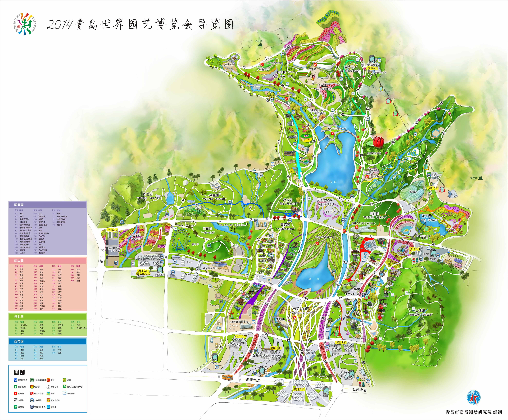Select the 骆驼岗 mountain label
Viewport: 508px width, 420px height.
coord(259,41)
